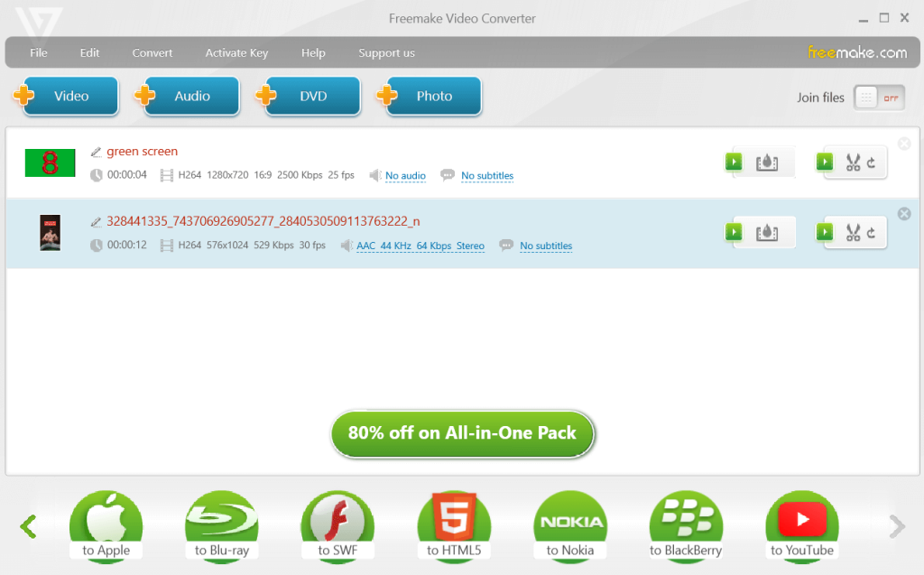Open the Help menu
This screenshot has height=575, width=924.
coord(313,52)
